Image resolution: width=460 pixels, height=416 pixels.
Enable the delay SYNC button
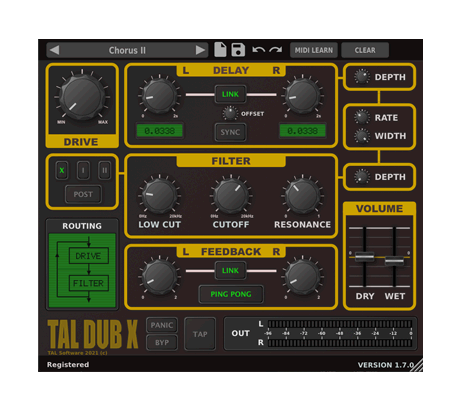pyautogui.click(x=230, y=132)
